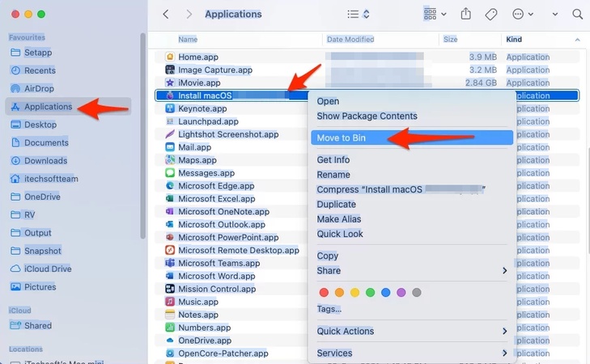Expand the toolbar overflow chevron

click(554, 15)
